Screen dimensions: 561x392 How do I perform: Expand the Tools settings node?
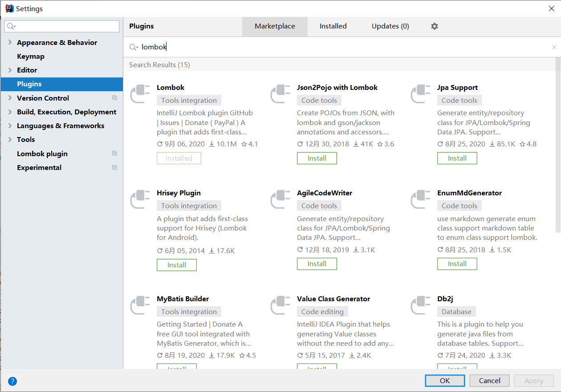[x=10, y=139]
